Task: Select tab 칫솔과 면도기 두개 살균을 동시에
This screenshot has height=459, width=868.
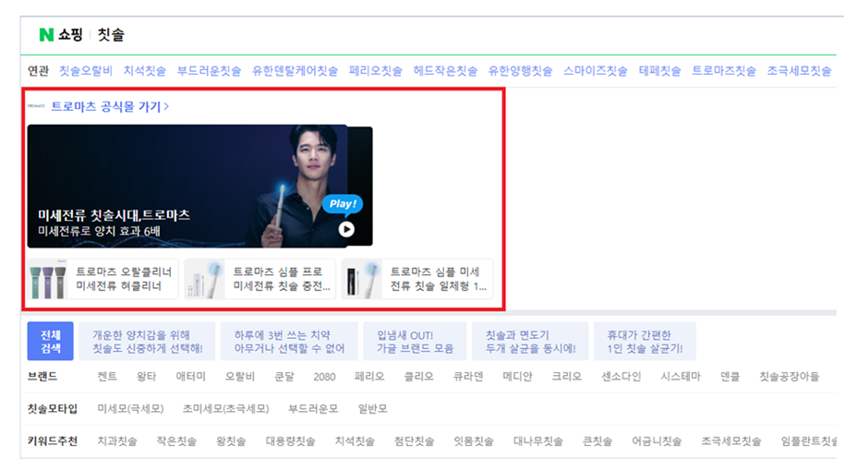Action: (x=530, y=342)
